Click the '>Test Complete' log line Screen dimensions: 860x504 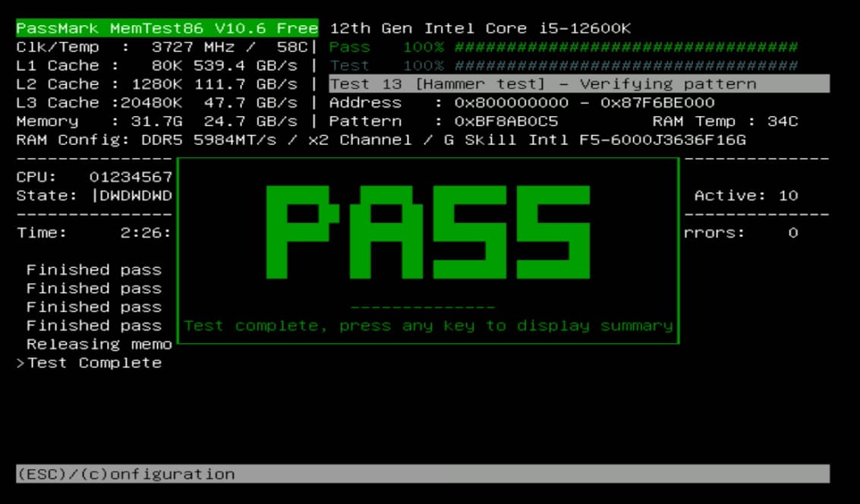(x=90, y=363)
